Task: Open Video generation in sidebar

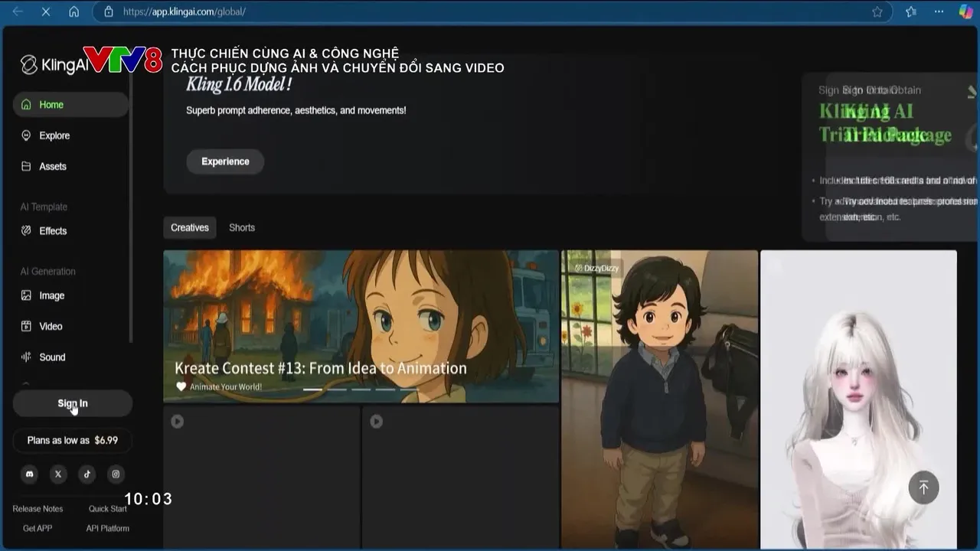Action: coord(51,326)
